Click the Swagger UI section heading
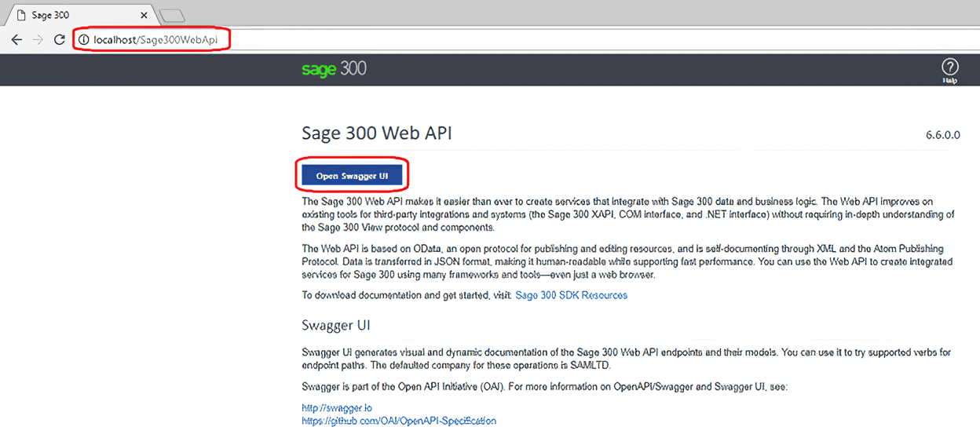This screenshot has height=438, width=980. pyautogui.click(x=336, y=325)
